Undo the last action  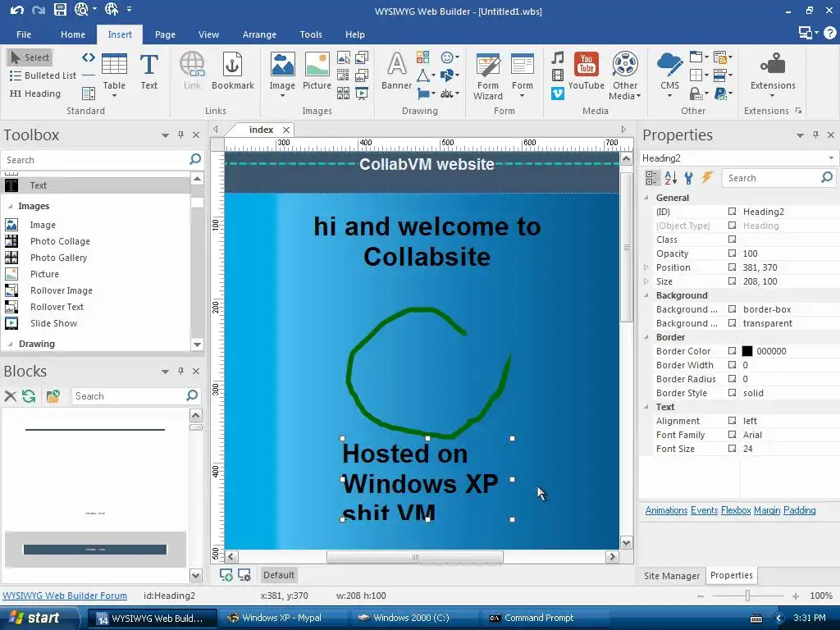(x=16, y=10)
